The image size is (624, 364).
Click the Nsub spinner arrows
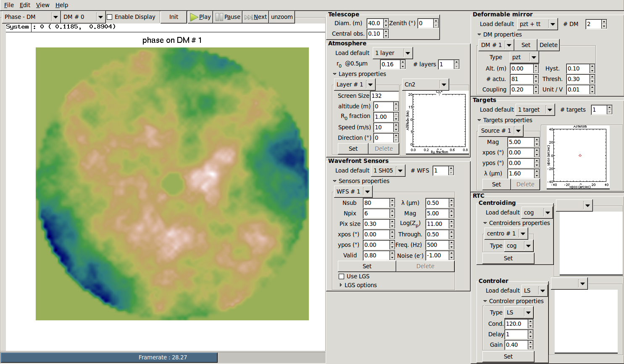point(392,203)
